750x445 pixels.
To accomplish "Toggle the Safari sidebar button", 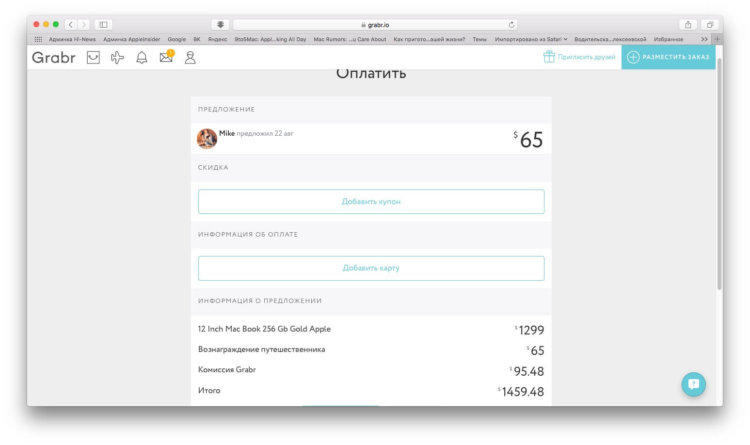I will click(x=103, y=24).
